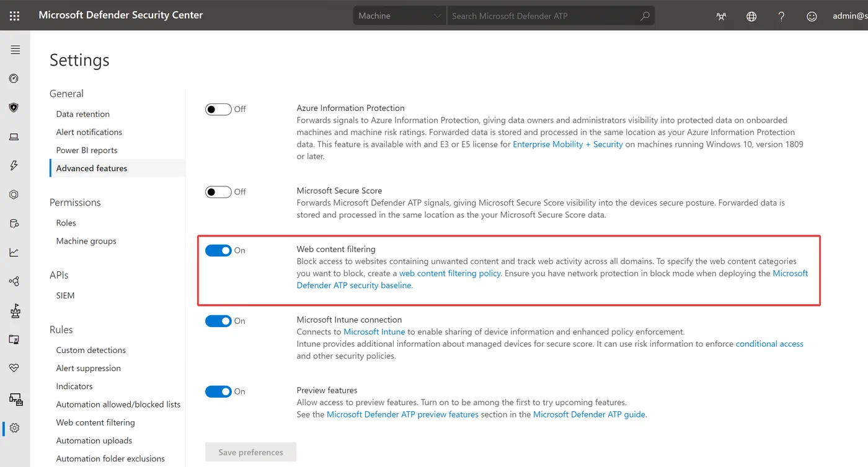Go to Alert notifications settings
The image size is (868, 467).
click(89, 132)
